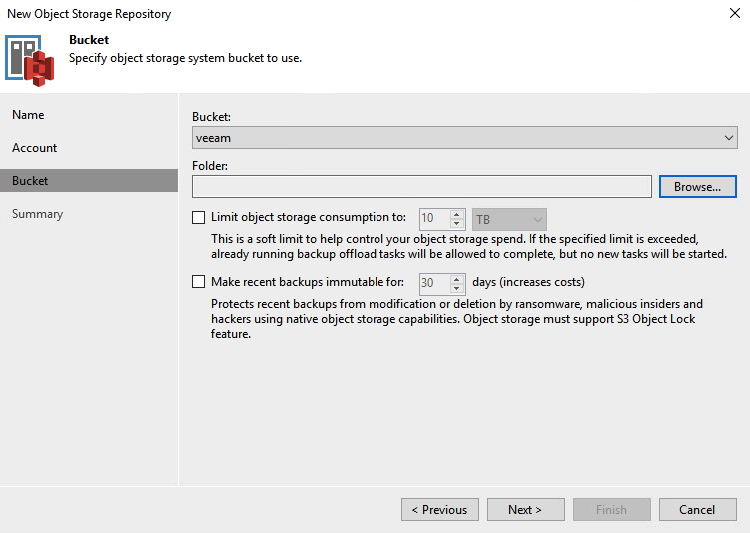Decrease immutable days with down arrow
The width and height of the screenshot is (750, 533).
point(457,289)
